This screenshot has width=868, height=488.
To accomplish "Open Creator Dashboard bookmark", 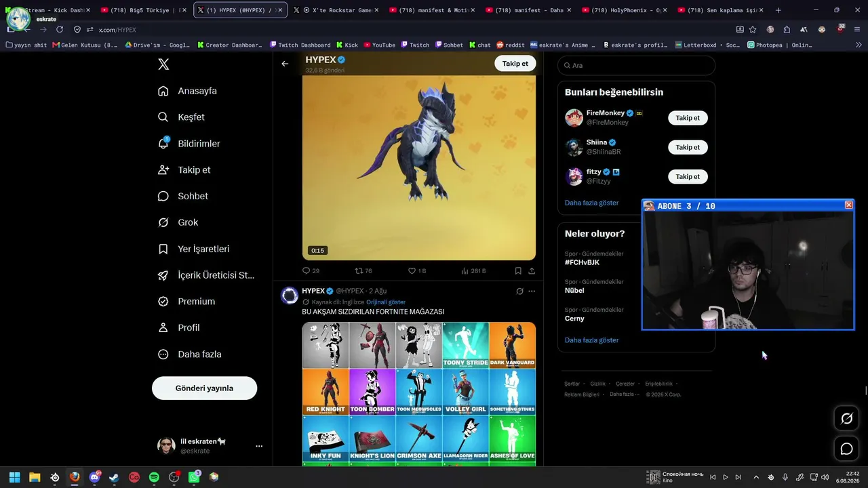I will [x=230, y=45].
